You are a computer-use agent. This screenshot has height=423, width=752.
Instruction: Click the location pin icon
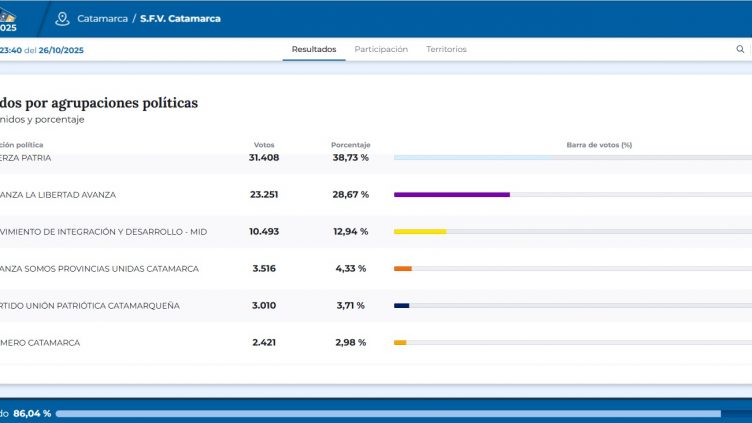click(62, 19)
